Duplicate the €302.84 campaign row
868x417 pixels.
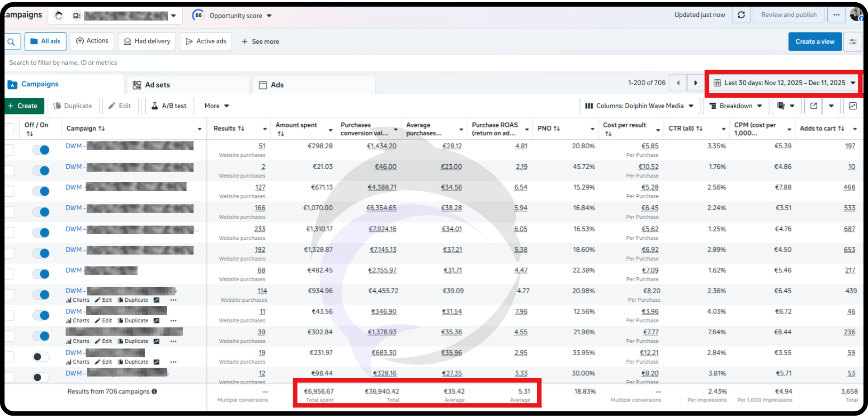[x=133, y=341]
